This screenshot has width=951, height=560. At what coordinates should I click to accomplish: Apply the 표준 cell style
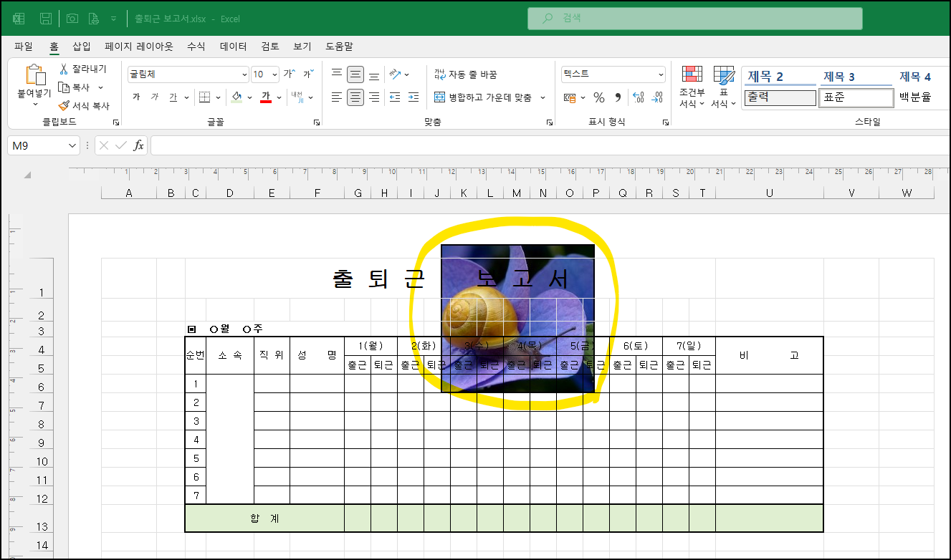pyautogui.click(x=856, y=97)
